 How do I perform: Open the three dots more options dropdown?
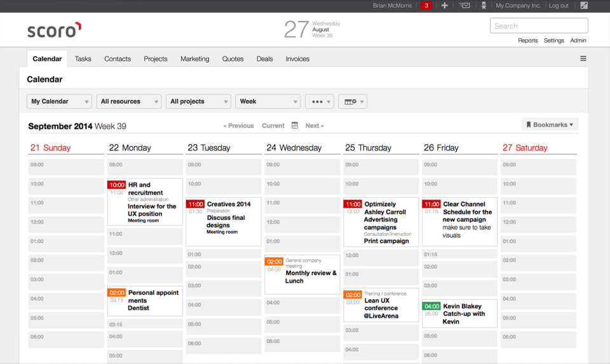(x=319, y=102)
